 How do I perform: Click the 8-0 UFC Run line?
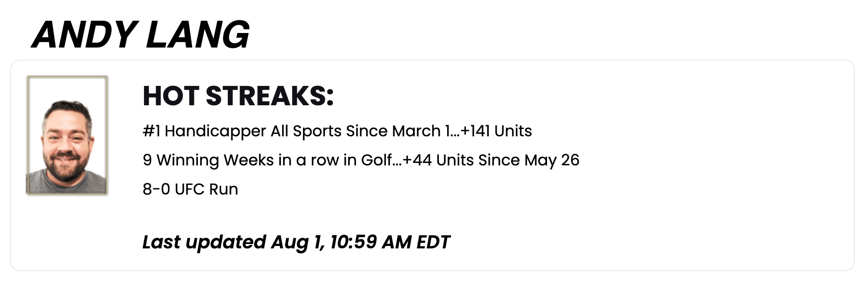tap(190, 189)
